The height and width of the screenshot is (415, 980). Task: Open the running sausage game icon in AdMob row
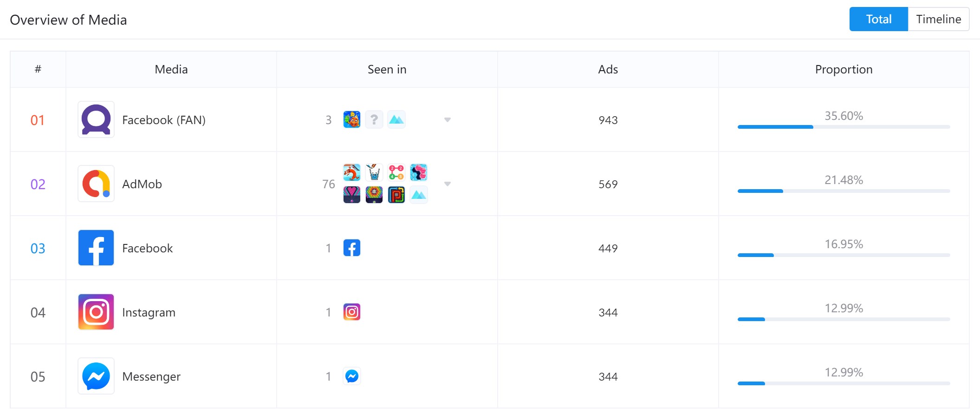click(x=352, y=172)
